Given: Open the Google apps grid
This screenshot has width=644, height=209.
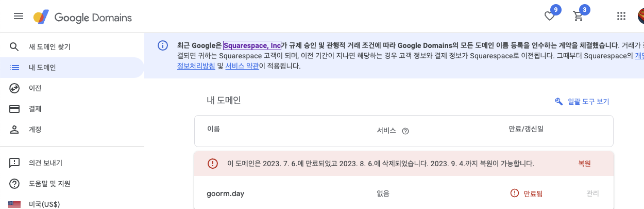Looking at the screenshot, I should pos(621,17).
